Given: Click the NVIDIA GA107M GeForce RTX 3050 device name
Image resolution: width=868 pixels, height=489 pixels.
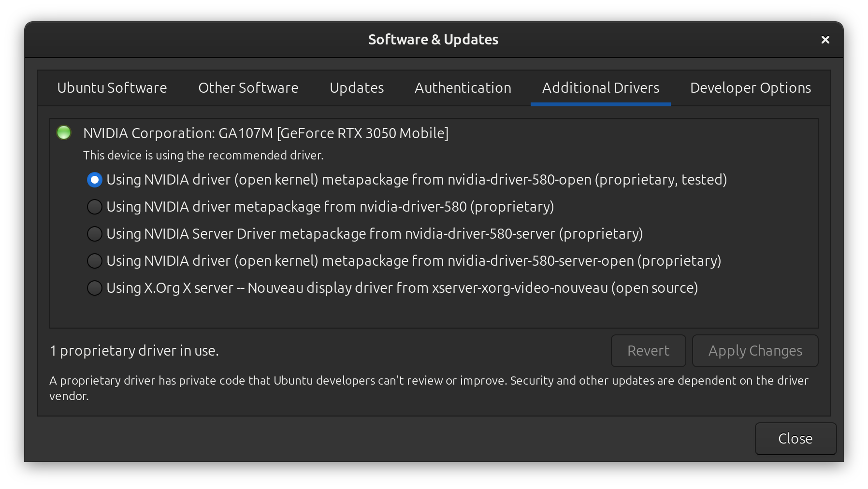Looking at the screenshot, I should (x=266, y=133).
